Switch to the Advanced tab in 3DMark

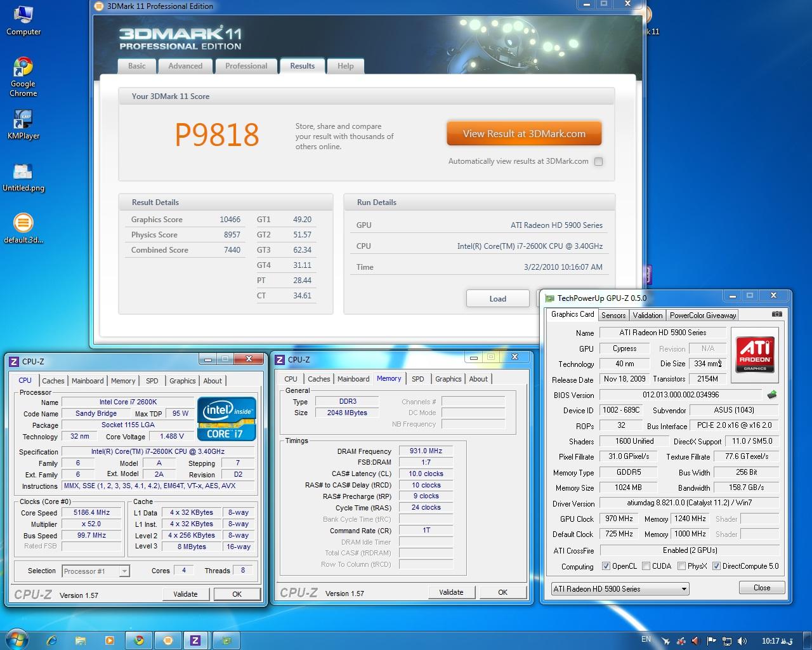(x=185, y=66)
